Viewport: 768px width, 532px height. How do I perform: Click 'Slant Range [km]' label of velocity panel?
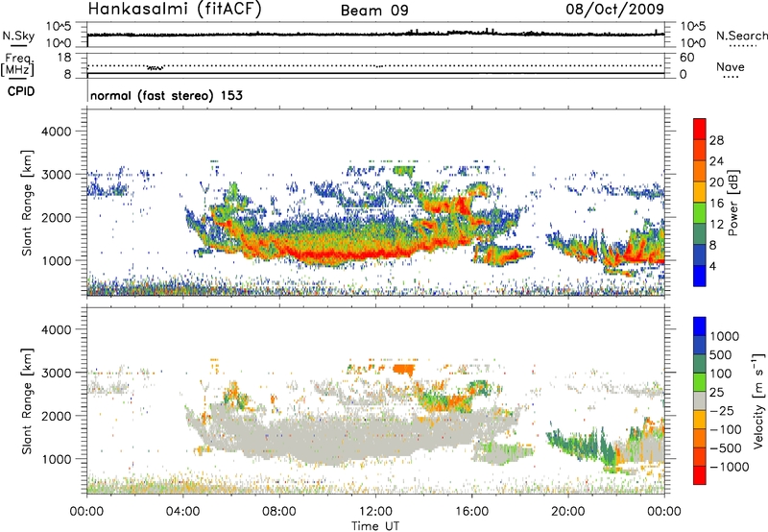[x=27, y=400]
